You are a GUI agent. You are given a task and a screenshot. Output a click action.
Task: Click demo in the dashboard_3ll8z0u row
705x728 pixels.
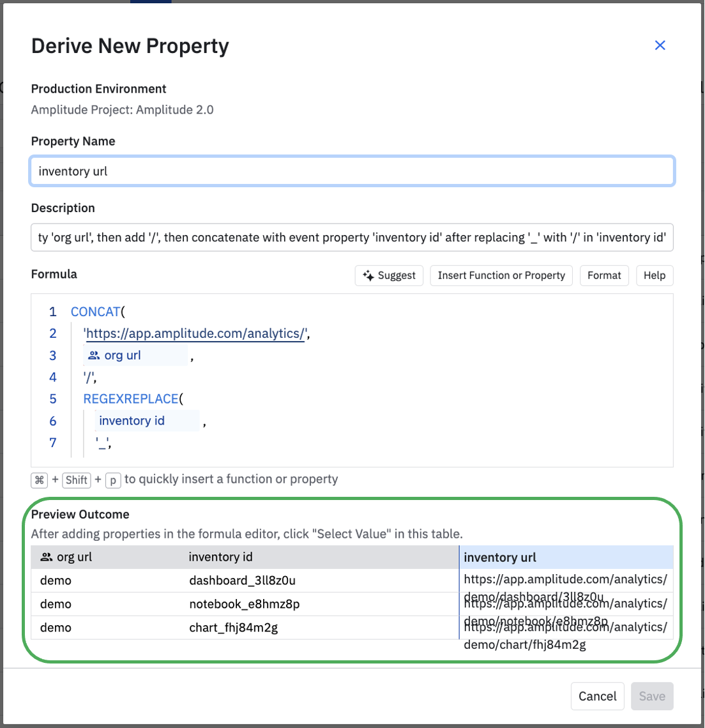56,580
